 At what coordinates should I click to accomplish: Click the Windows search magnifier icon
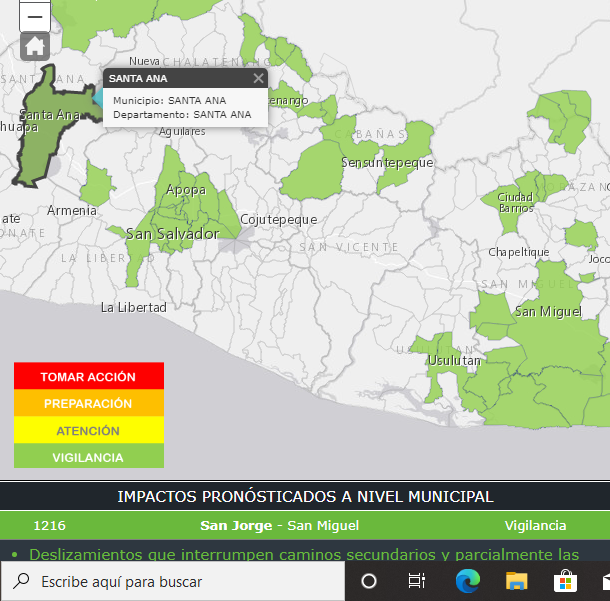(21, 581)
